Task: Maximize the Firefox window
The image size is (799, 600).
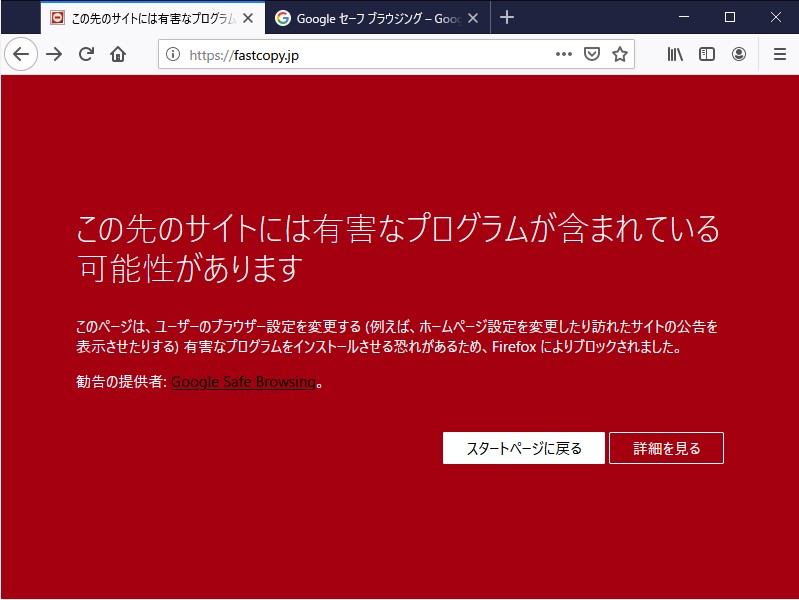Action: point(730,17)
